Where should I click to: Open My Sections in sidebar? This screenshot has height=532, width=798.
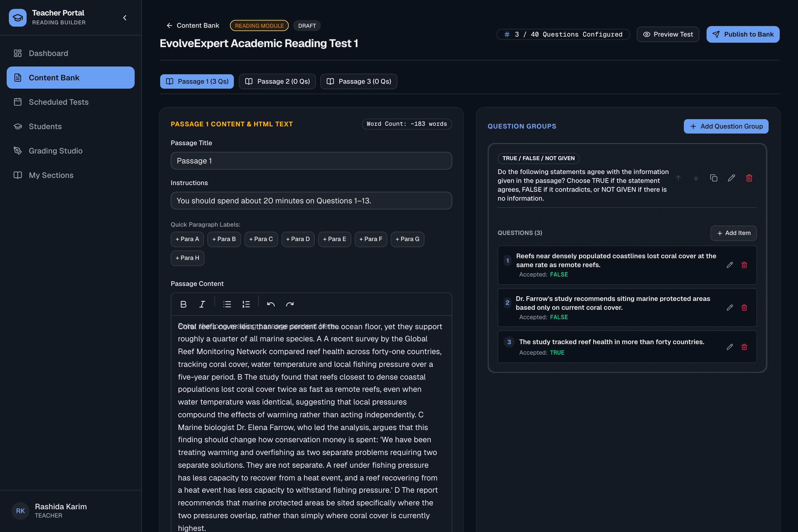point(71,175)
